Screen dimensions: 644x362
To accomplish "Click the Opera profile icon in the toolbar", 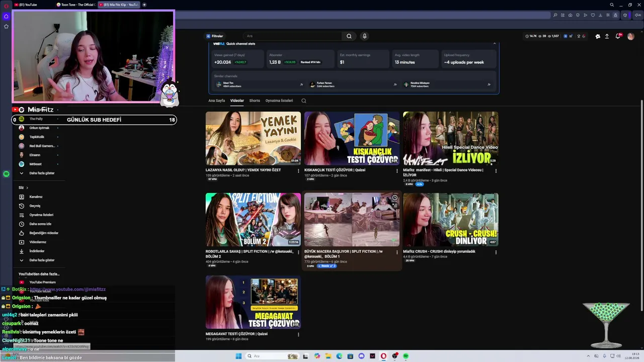I will (615, 15).
